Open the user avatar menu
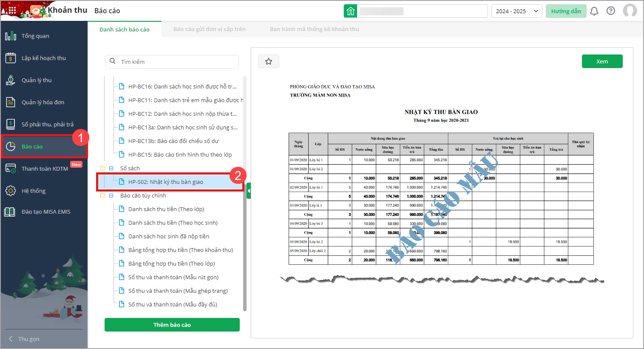The image size is (644, 349). tap(630, 11)
